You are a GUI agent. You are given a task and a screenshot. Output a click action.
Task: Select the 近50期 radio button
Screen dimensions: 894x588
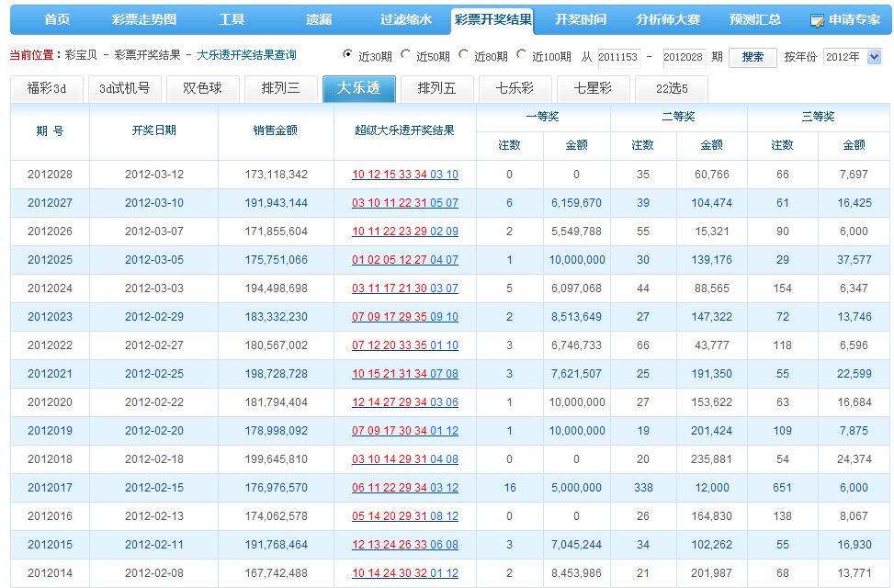coord(405,54)
